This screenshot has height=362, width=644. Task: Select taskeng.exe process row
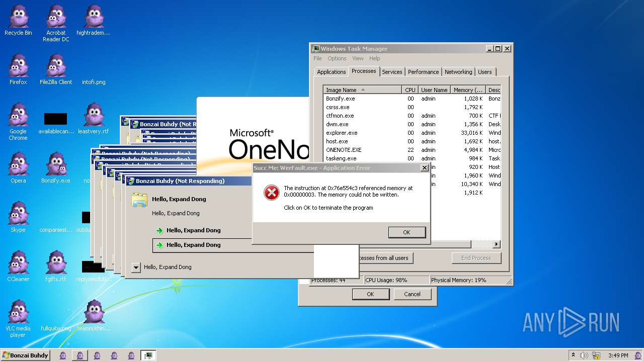(412, 158)
